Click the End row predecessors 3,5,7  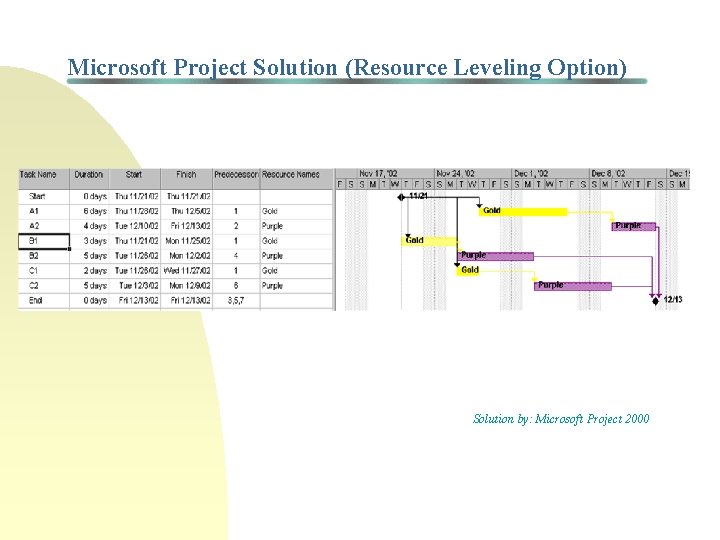(x=236, y=300)
